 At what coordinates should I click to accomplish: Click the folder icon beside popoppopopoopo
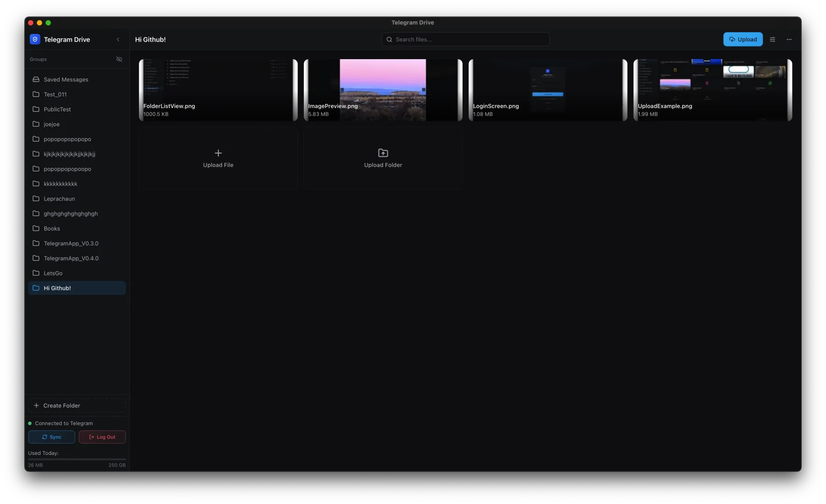(36, 169)
